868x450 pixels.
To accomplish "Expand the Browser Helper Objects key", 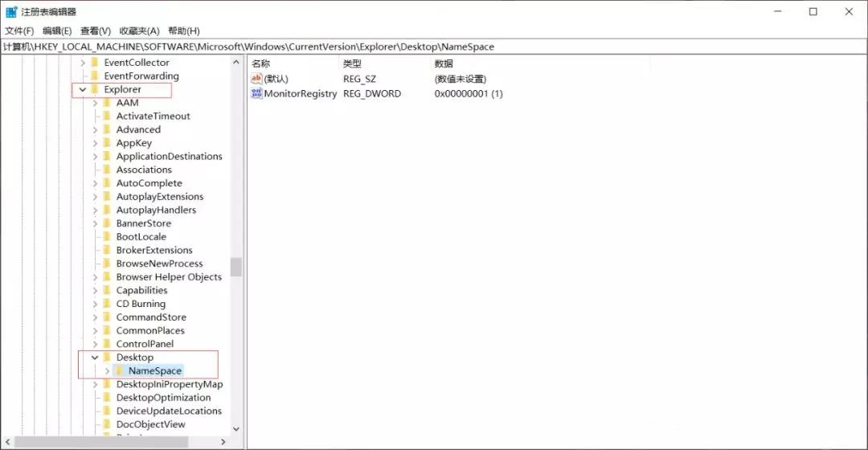I will (95, 277).
